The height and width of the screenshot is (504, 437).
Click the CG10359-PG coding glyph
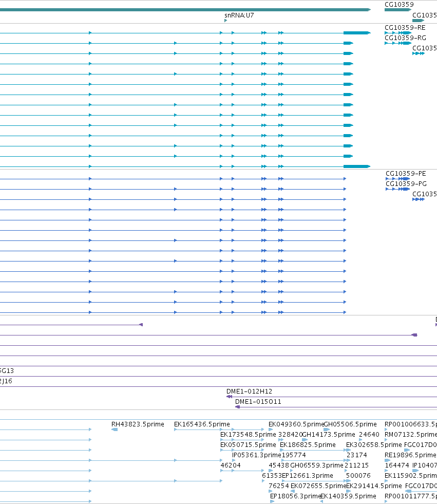(x=398, y=189)
